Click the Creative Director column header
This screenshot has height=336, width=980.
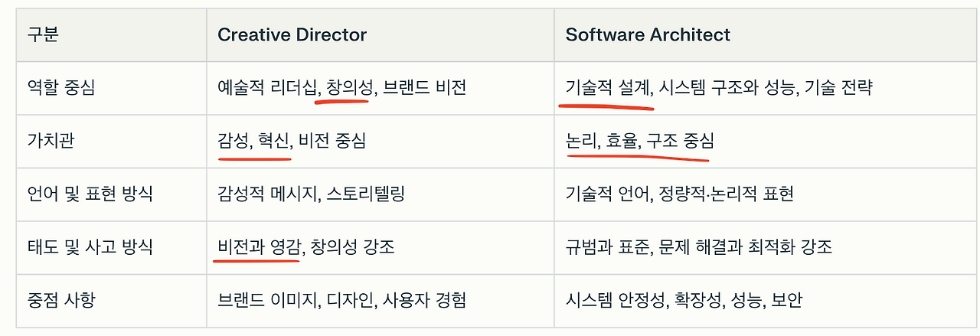[x=292, y=34]
